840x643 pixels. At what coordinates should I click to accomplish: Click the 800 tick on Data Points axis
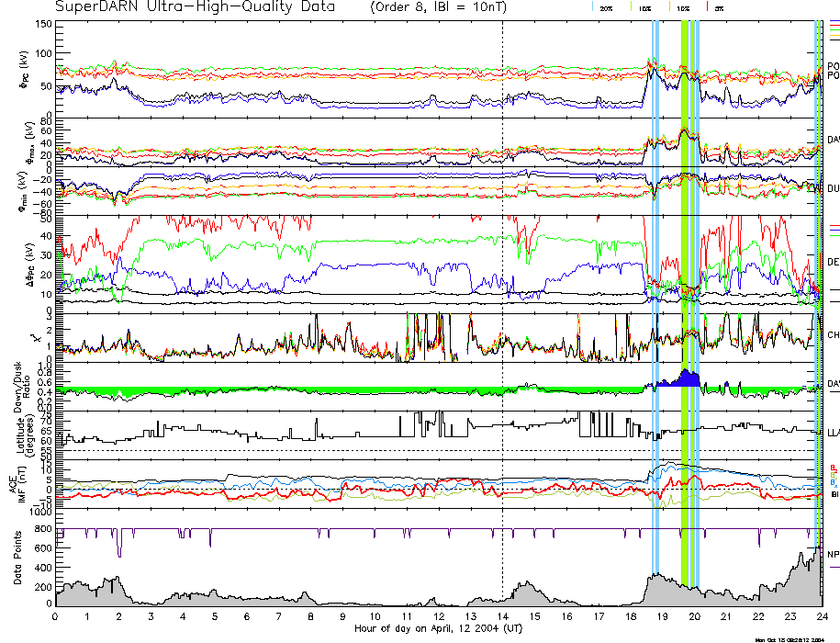pos(44,529)
